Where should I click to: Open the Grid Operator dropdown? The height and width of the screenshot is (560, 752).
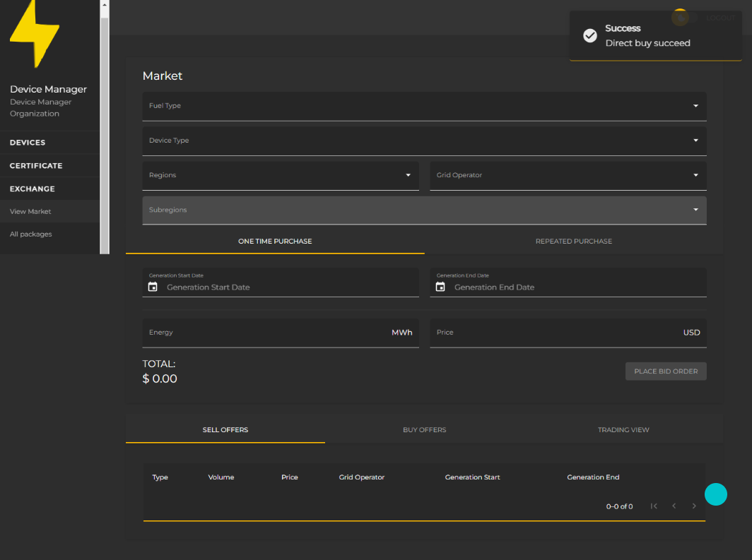pyautogui.click(x=568, y=175)
